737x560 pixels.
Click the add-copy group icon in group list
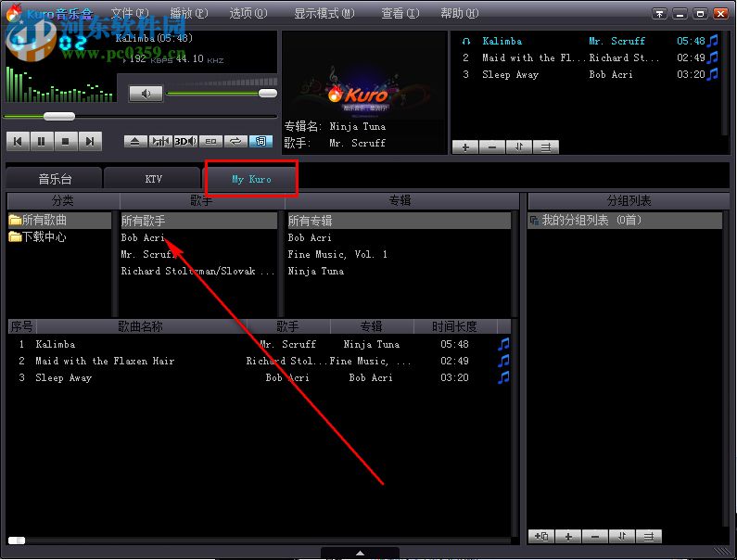coord(541,536)
